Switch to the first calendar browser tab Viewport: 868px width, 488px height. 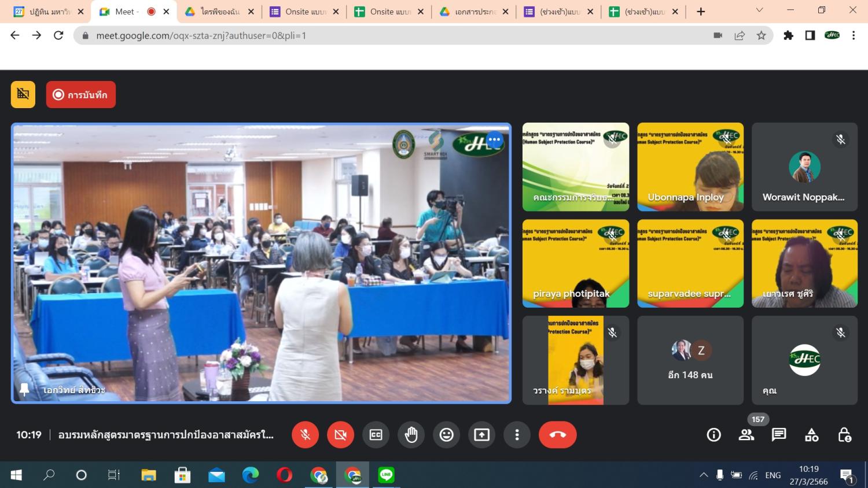tap(49, 12)
